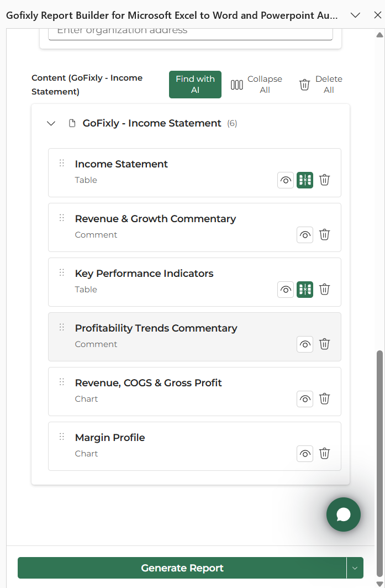The width and height of the screenshot is (385, 588).
Task: Click drag handle of Key Performance Indicators
Action: (x=62, y=272)
